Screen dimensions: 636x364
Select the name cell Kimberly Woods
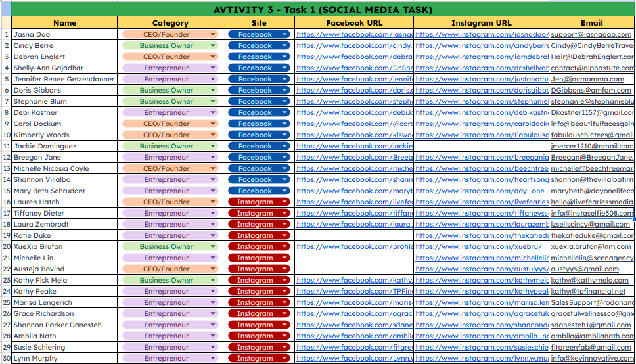click(x=64, y=135)
